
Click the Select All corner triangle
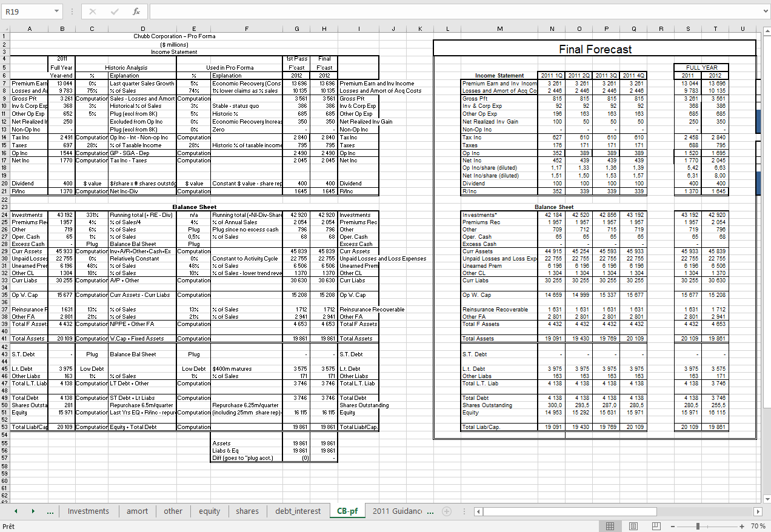[5, 28]
